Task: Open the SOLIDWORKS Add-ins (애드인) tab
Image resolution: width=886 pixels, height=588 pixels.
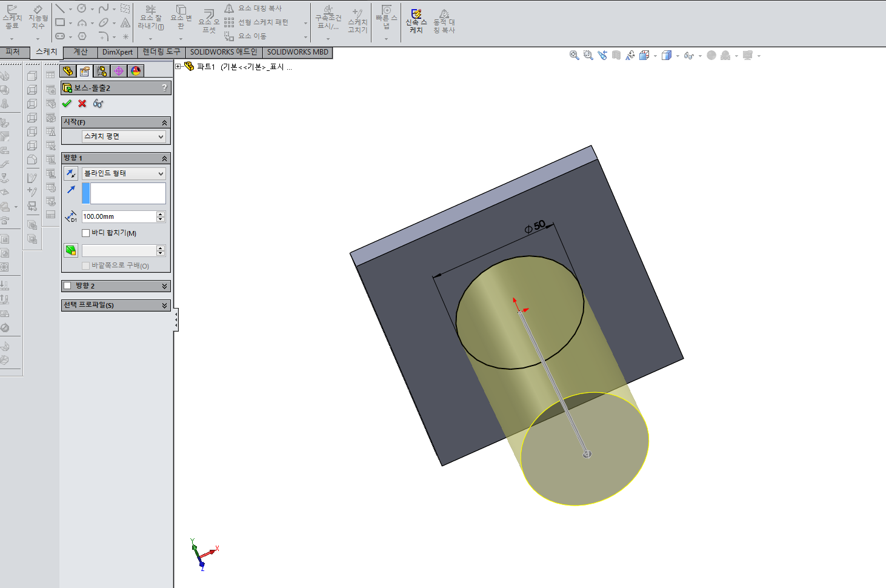Action: pos(224,52)
